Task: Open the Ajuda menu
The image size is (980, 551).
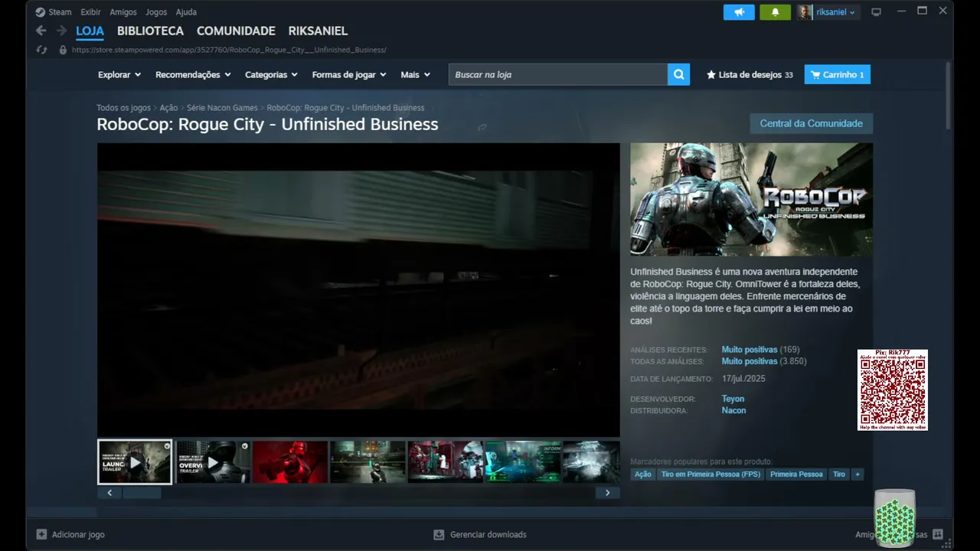Action: [x=186, y=12]
